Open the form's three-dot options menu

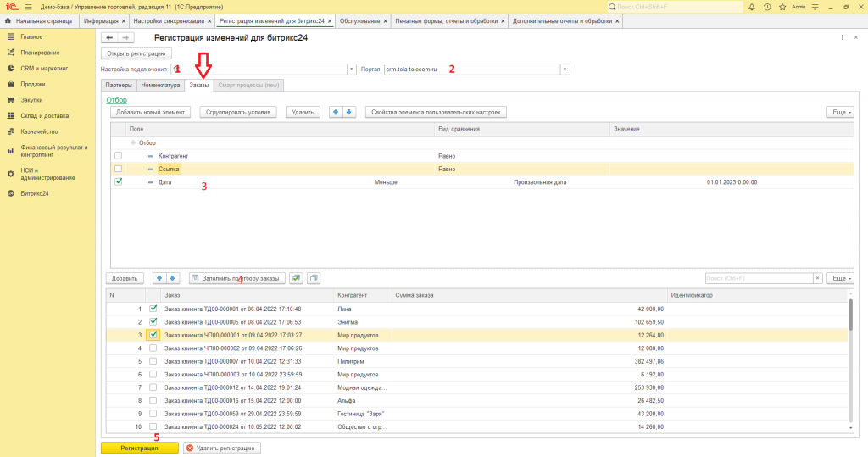pos(843,37)
